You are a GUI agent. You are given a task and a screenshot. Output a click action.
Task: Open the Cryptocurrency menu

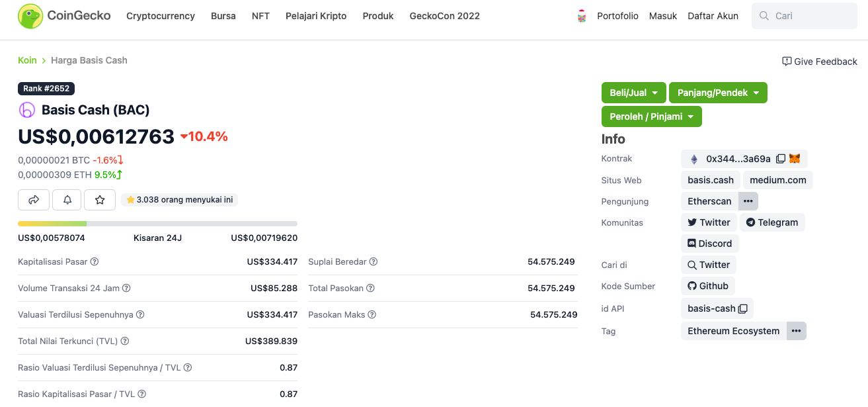pyautogui.click(x=161, y=16)
